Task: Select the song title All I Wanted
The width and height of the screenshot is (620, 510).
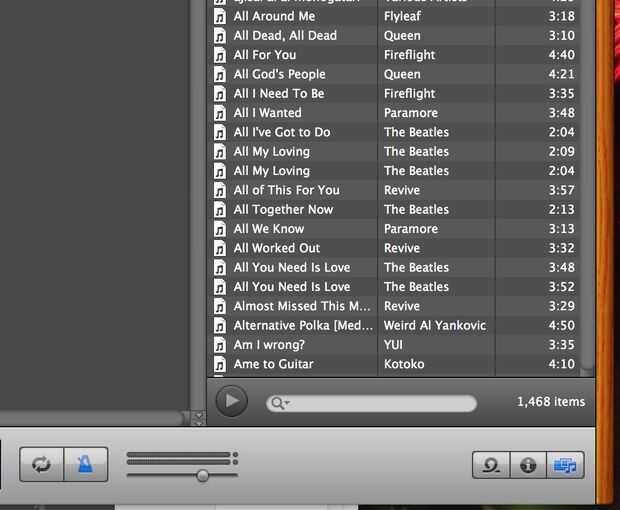Action: point(268,113)
